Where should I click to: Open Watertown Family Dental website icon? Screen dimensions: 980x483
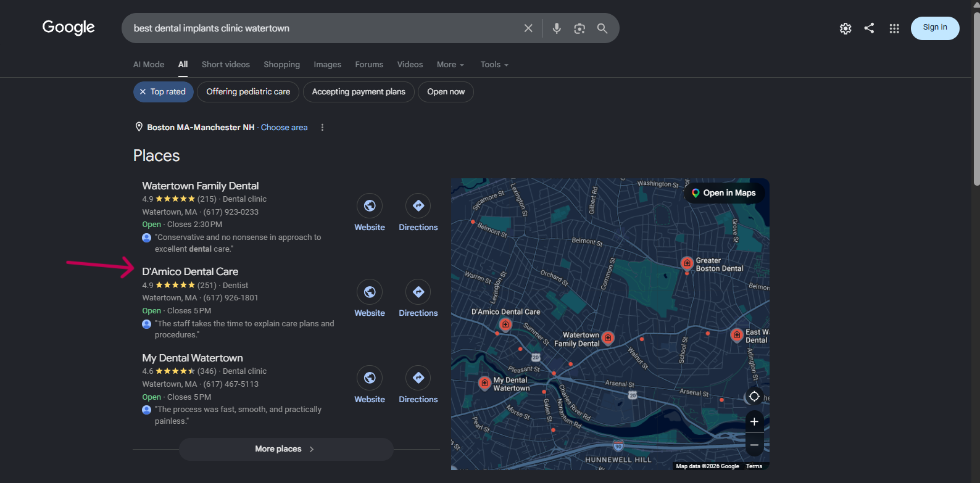point(370,206)
